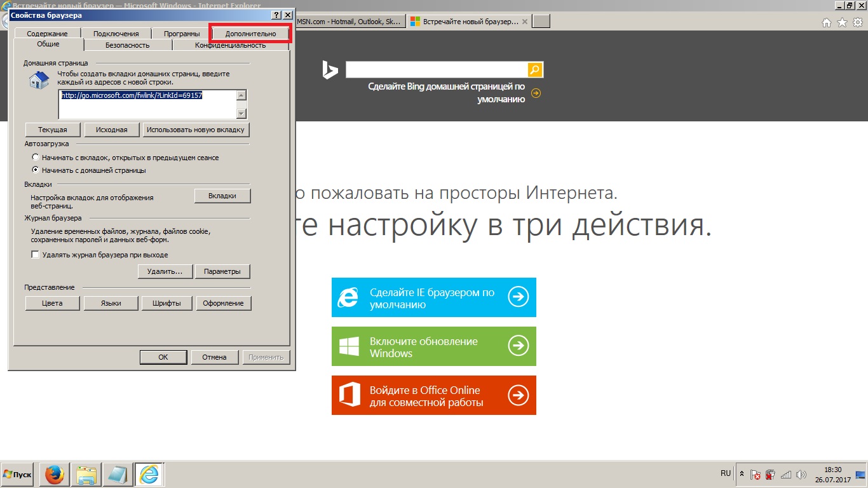Click 'Использовать новую вкладку' button
Image resolution: width=868 pixels, height=488 pixels.
tap(196, 130)
